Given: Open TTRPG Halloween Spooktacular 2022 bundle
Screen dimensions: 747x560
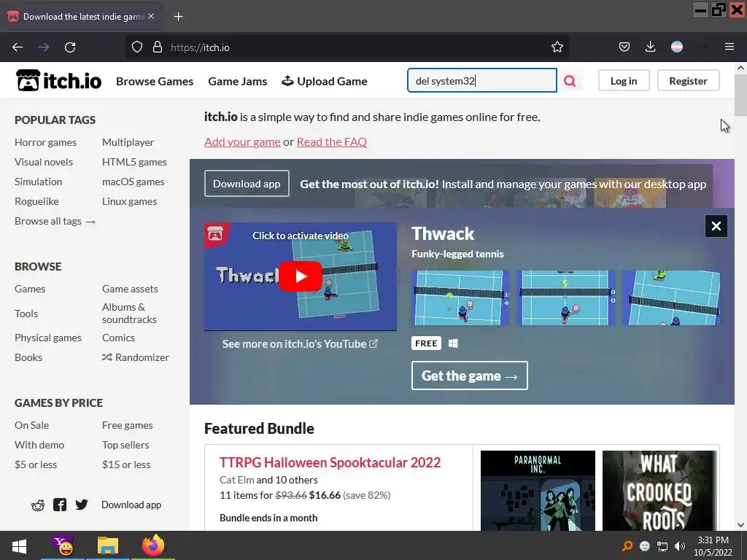Looking at the screenshot, I should [x=330, y=462].
